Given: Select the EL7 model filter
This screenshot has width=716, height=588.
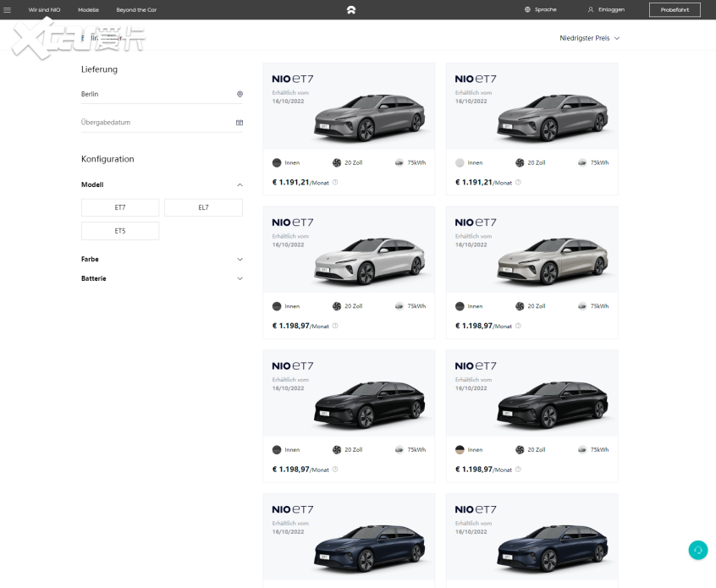Looking at the screenshot, I should point(203,207).
